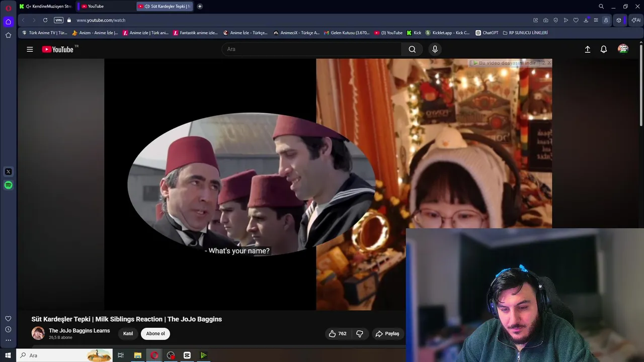
Task: Open the edit/pencil icon in address bar
Action: tap(536, 20)
